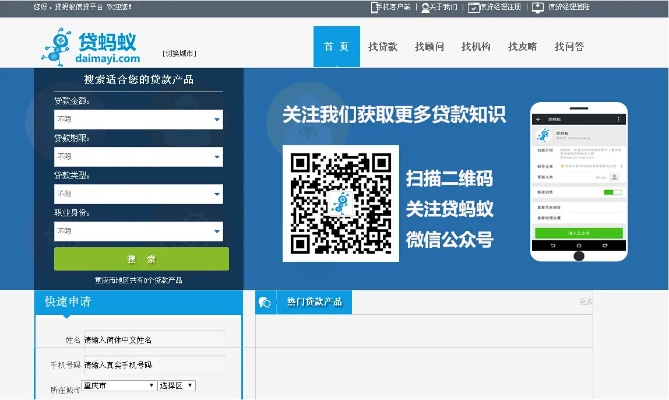
Task: Open the 重庆市 city dropdown
Action: tap(119, 386)
